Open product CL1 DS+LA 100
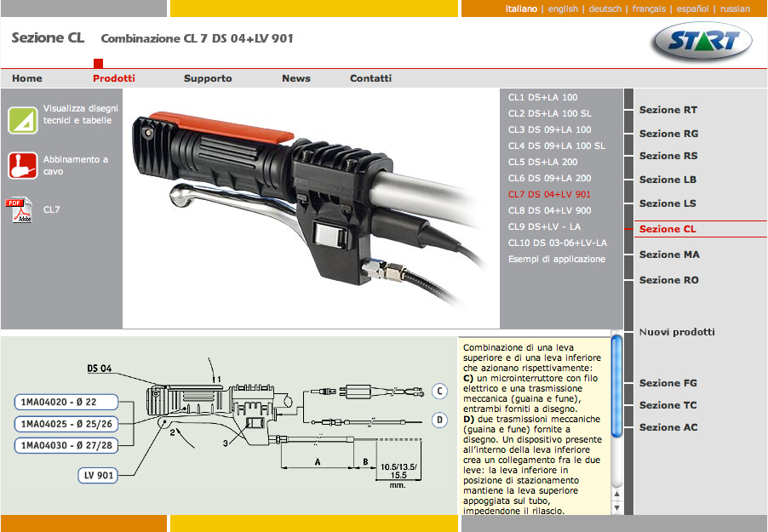 542,97
